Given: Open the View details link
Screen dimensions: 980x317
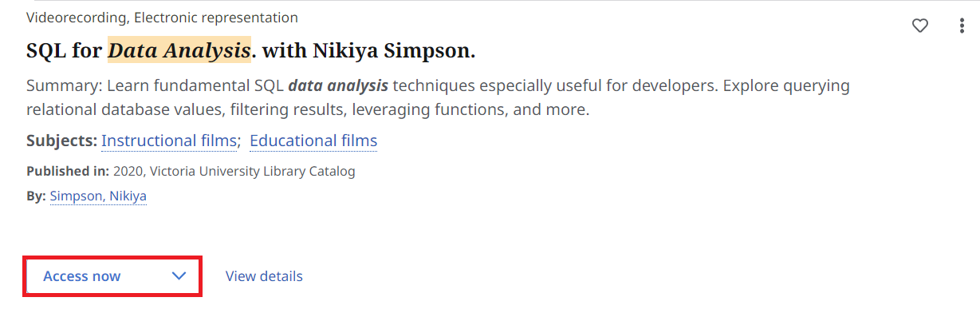Looking at the screenshot, I should (264, 276).
